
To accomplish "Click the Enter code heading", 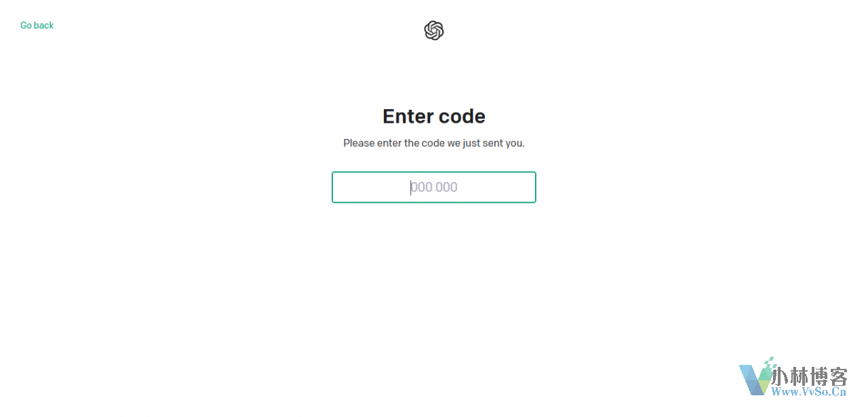I will point(434,116).
